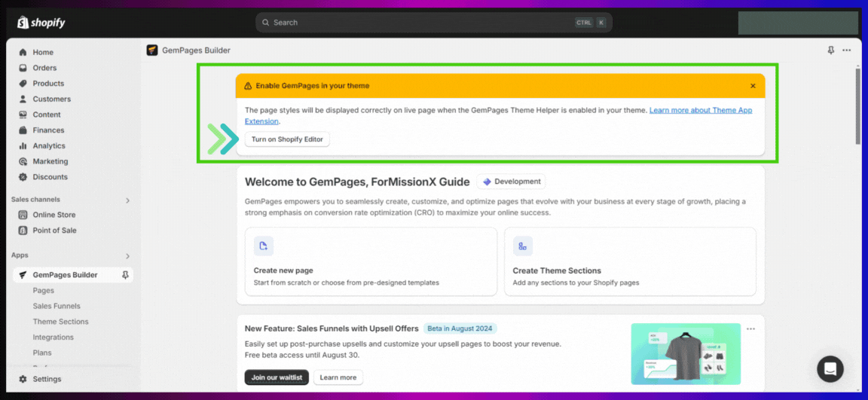This screenshot has height=400, width=868.
Task: Click the Shopify logo
Action: [41, 23]
